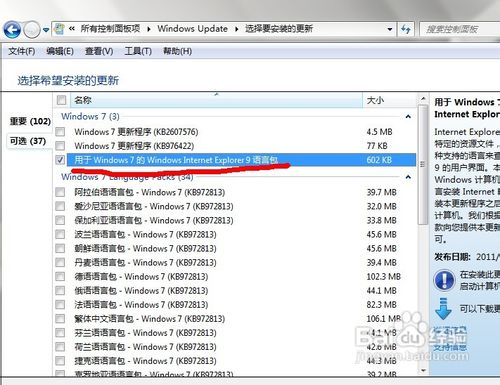Click the control panel icon in address bar
Image resolution: width=500 pixels, height=385 pixels.
59,29
